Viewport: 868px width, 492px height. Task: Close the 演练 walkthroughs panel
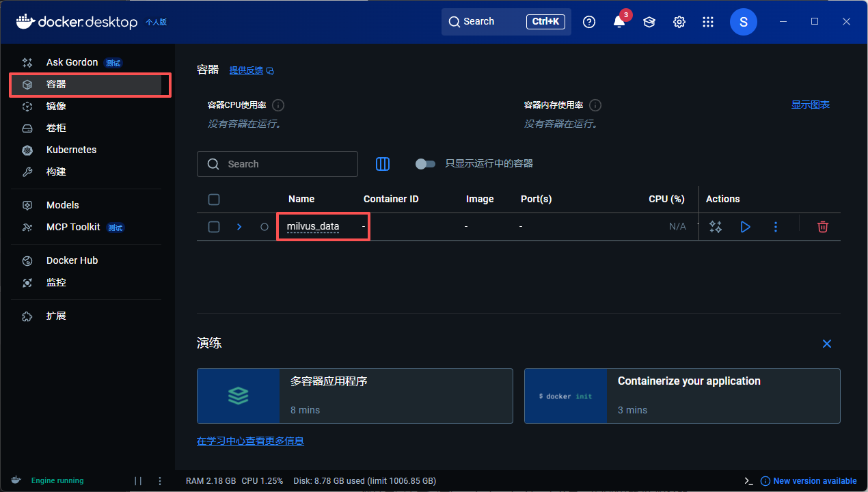tap(827, 344)
